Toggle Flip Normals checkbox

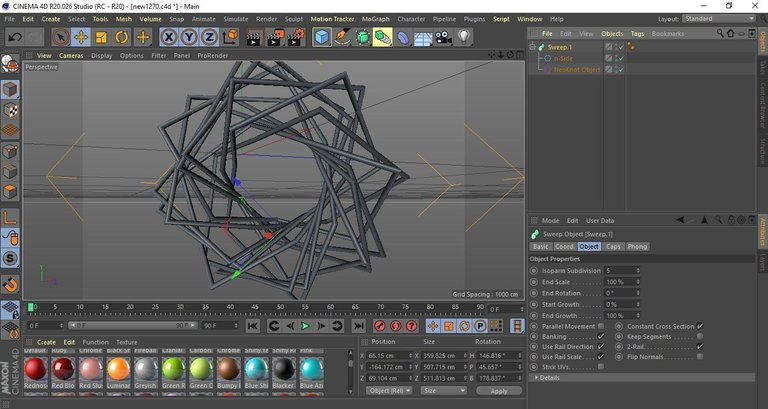[700, 357]
